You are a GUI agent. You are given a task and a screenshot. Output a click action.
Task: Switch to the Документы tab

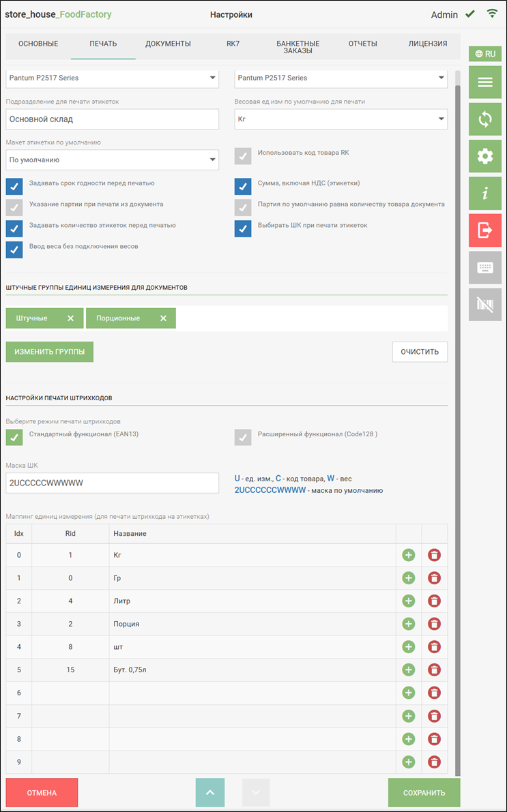coord(168,44)
